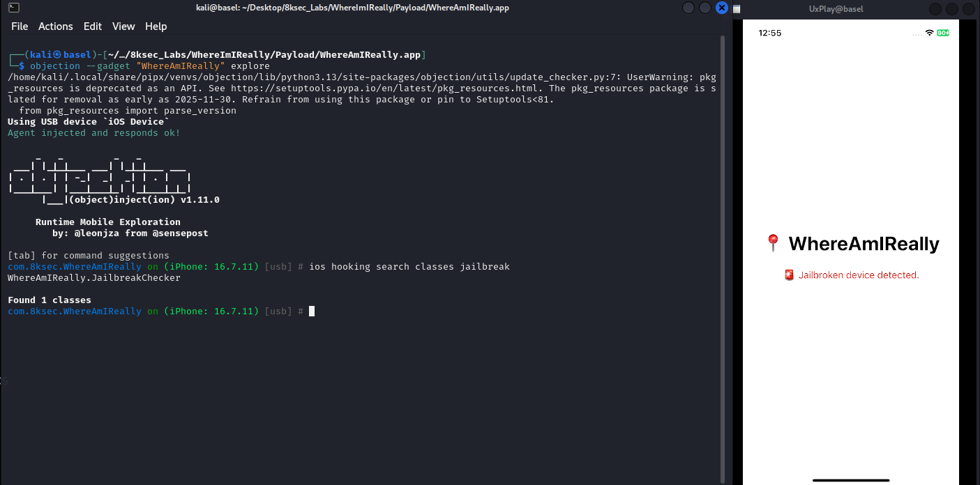Click the (kali㉿basel) prompt path line
980x485 pixels.
tap(216, 55)
